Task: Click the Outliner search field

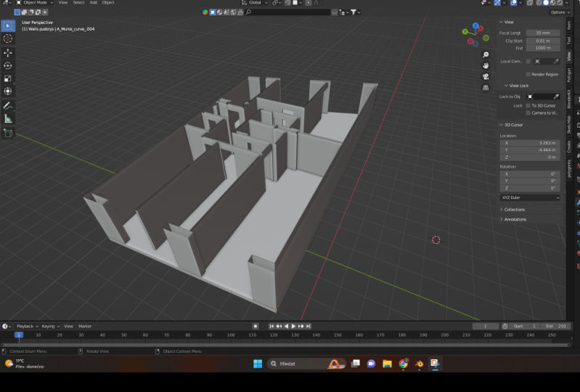Action: (x=288, y=12)
